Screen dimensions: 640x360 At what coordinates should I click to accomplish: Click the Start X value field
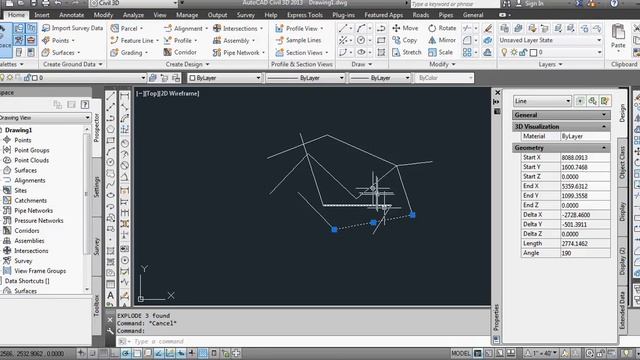click(585, 157)
